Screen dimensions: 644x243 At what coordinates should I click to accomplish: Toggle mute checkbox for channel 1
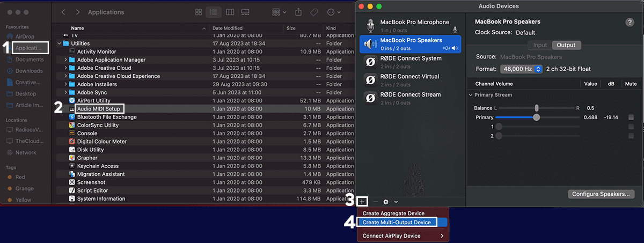631,127
